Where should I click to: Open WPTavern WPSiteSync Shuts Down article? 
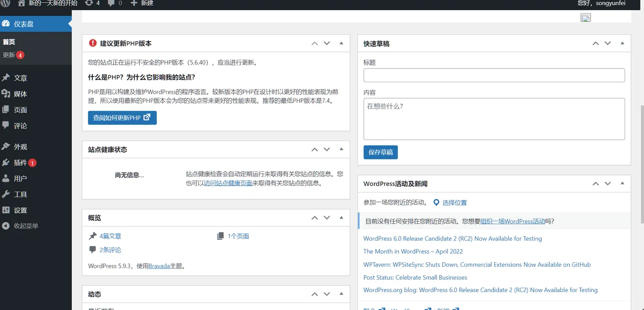point(477,265)
